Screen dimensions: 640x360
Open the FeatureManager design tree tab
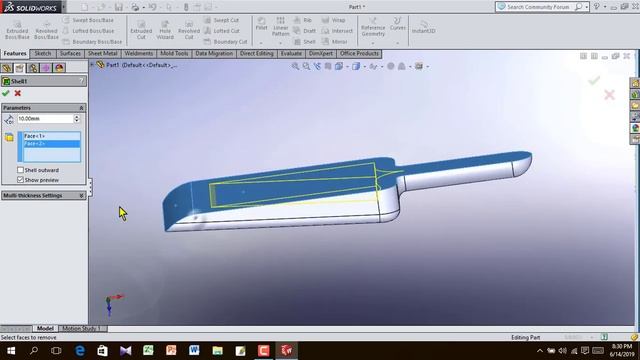point(7,68)
